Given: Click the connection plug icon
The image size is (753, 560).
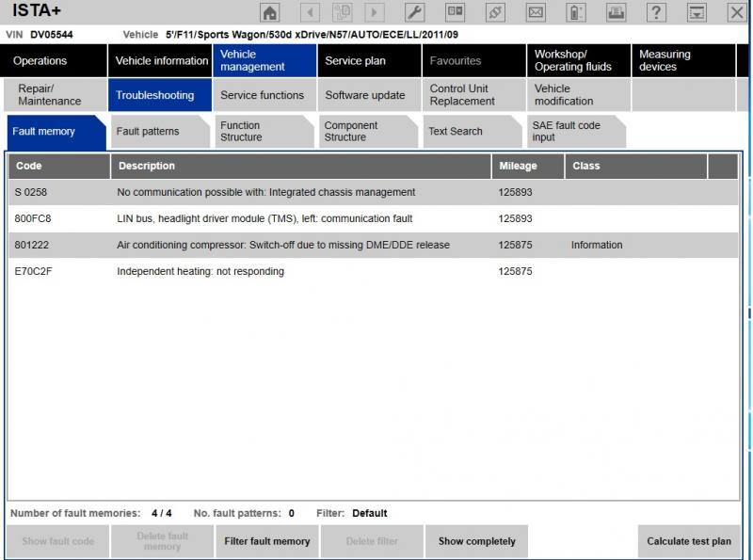Looking at the screenshot, I should [x=495, y=13].
